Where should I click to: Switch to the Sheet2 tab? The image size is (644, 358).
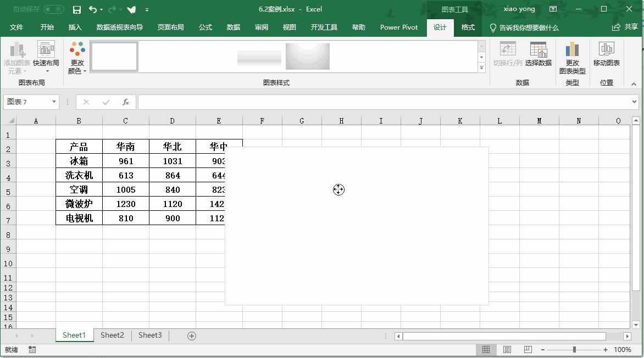click(112, 335)
